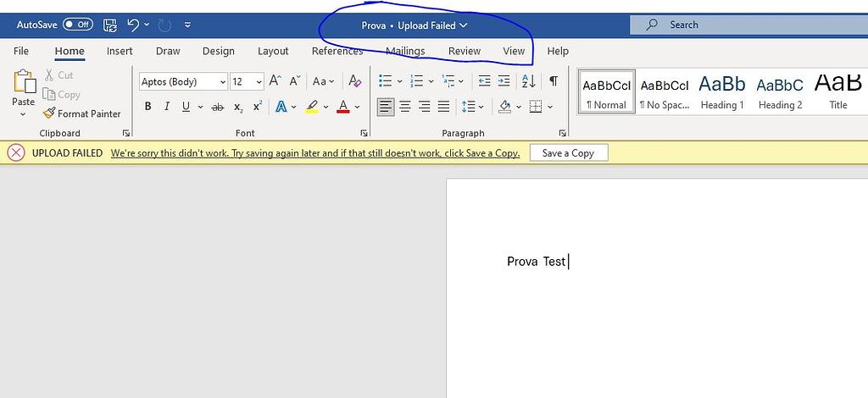
Task: Apply the No Spacing style
Action: [665, 91]
